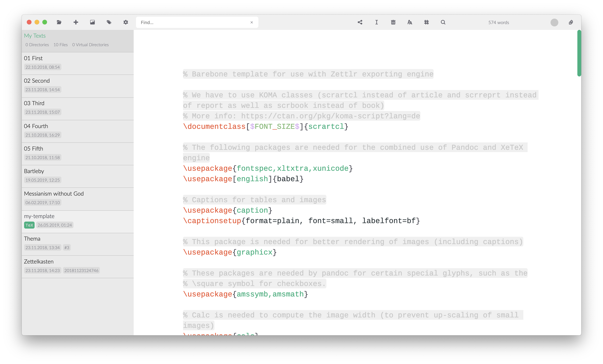Open the image insert icon
Image resolution: width=603 pixels, height=364 pixels.
(92, 22)
